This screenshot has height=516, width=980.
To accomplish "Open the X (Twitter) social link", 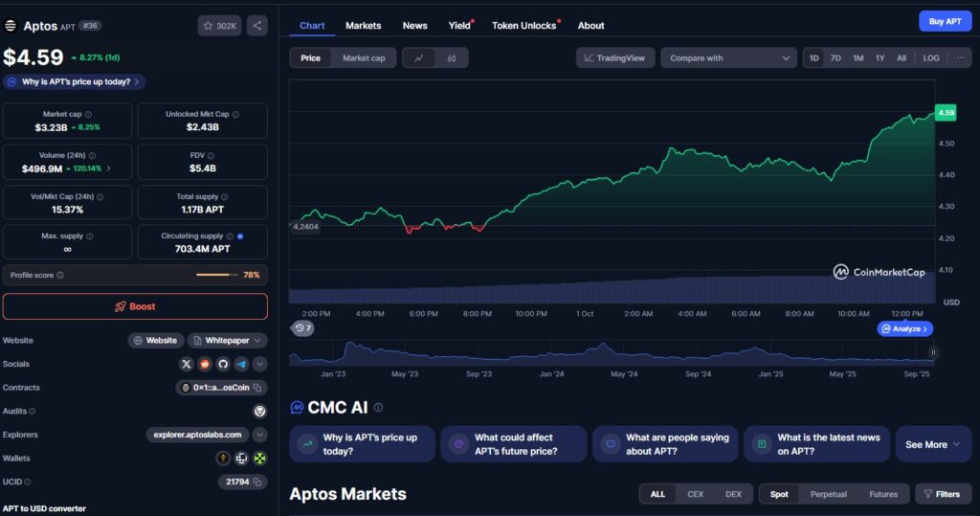I will click(187, 364).
